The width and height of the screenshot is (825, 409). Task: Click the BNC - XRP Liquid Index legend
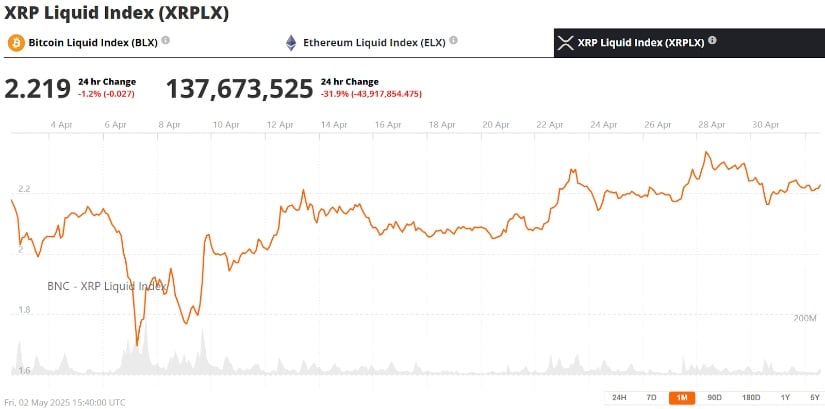107,286
